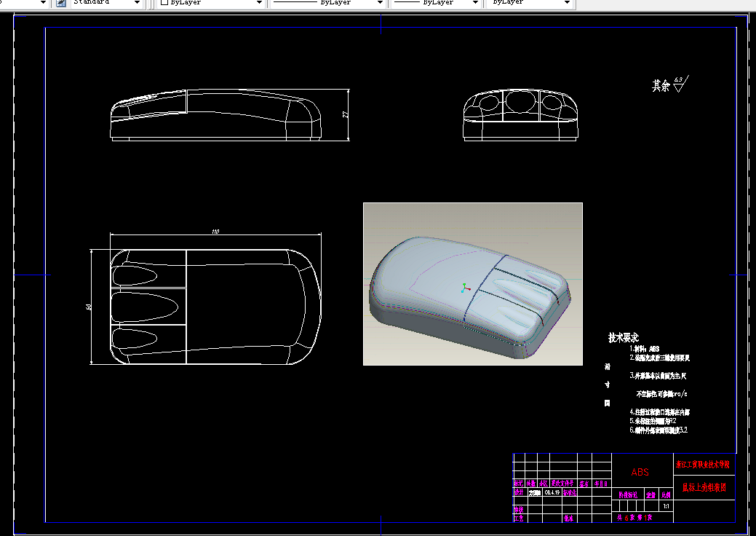Select the "技术要求" heading text
The height and width of the screenshot is (536, 756).
click(x=624, y=337)
